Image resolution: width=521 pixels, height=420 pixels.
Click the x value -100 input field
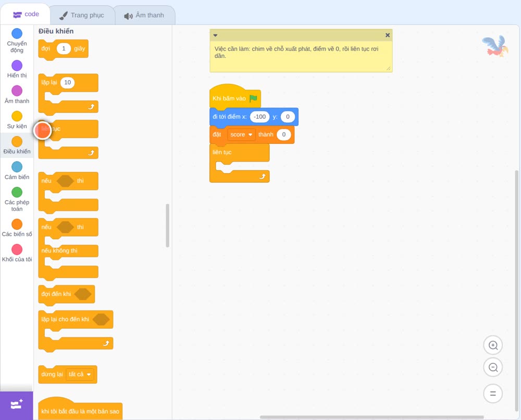(x=259, y=117)
